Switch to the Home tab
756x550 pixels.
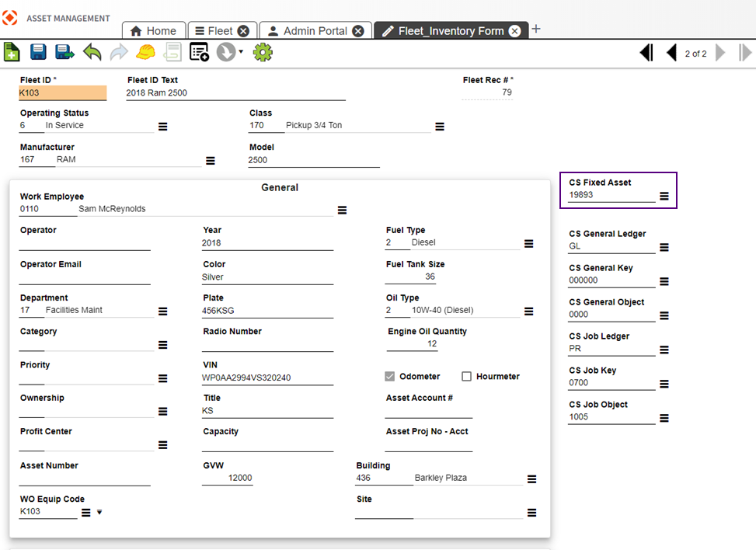154,31
